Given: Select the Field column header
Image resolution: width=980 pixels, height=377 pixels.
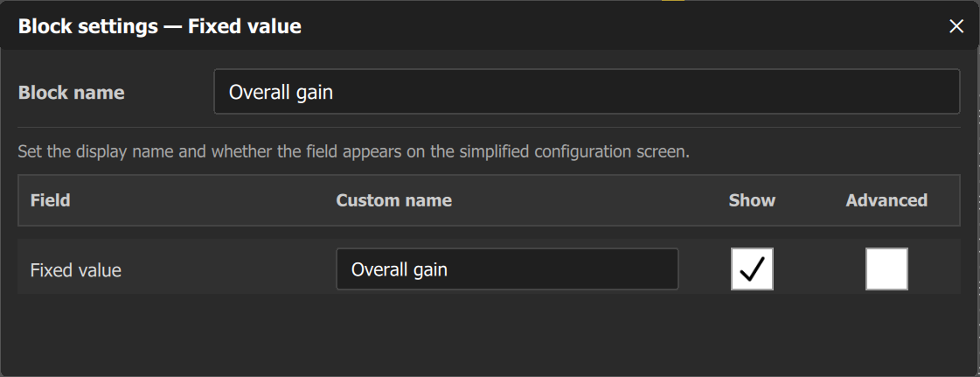Looking at the screenshot, I should pyautogui.click(x=50, y=200).
